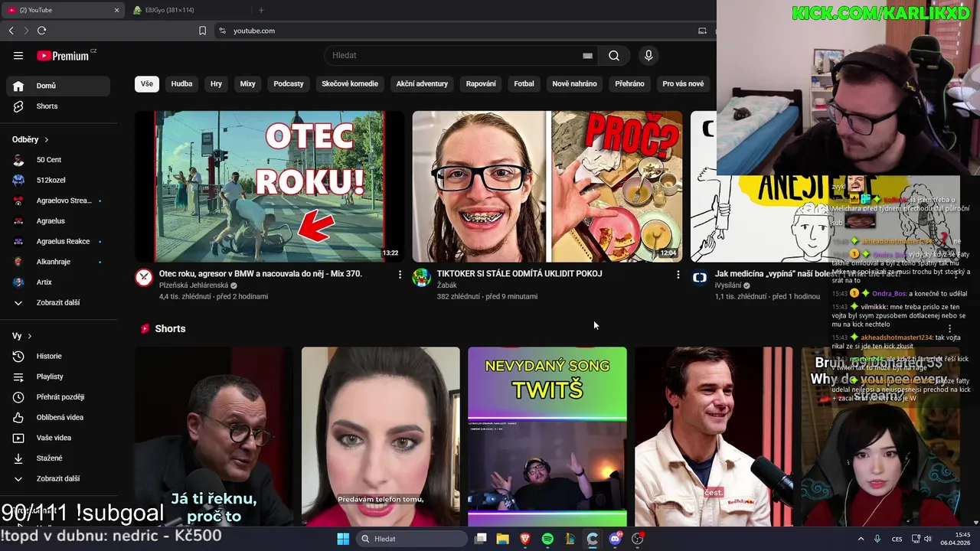This screenshot has width=980, height=551.
Task: Select the Vše filter chip
Action: tap(147, 84)
